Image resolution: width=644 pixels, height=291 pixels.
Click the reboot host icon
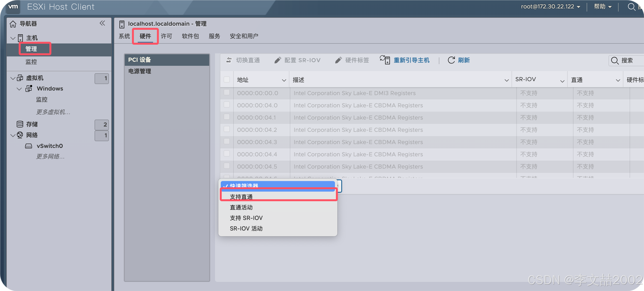385,60
